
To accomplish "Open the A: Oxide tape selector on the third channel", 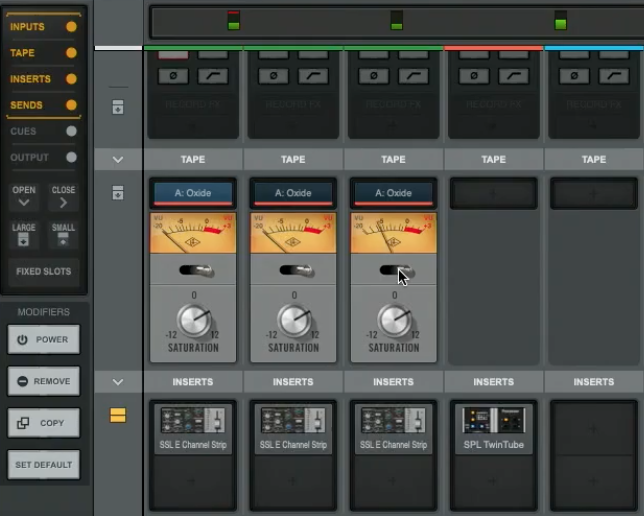I will click(x=393, y=193).
